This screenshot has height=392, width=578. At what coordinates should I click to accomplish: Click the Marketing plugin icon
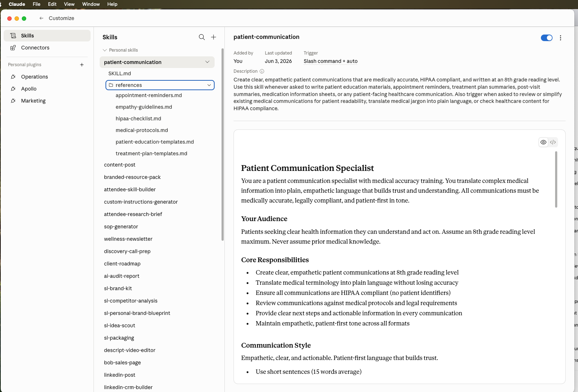pyautogui.click(x=13, y=101)
